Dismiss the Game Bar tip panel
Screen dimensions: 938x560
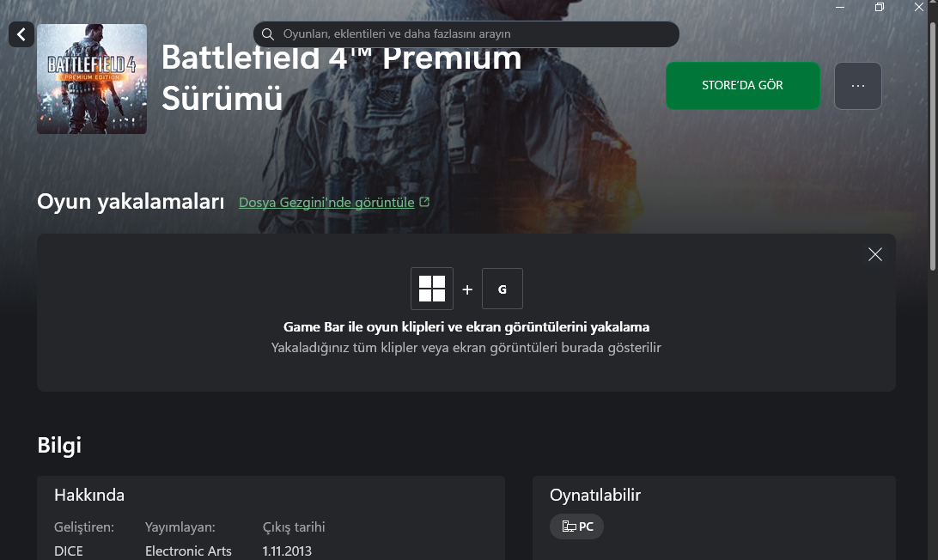point(875,254)
